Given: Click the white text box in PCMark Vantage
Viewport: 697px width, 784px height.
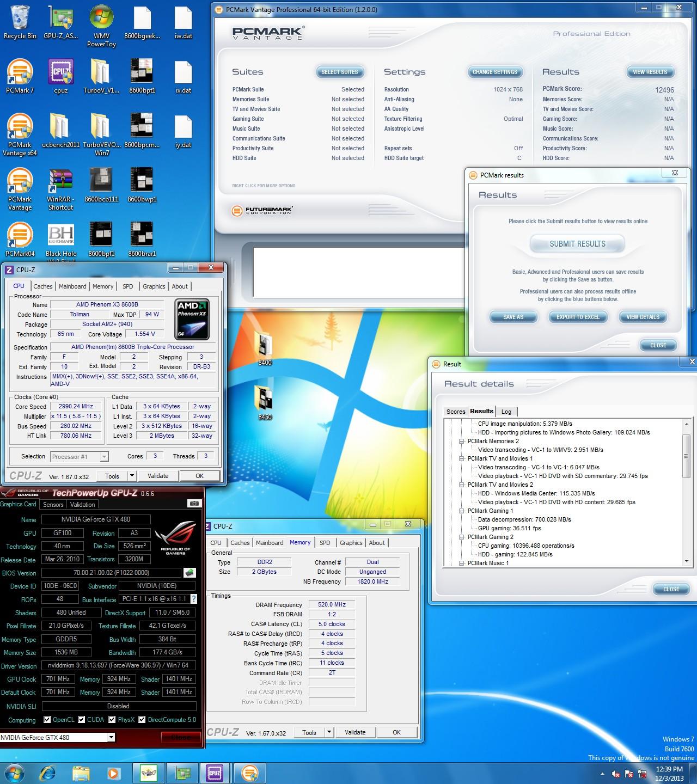Looking at the screenshot, I should tap(358, 272).
